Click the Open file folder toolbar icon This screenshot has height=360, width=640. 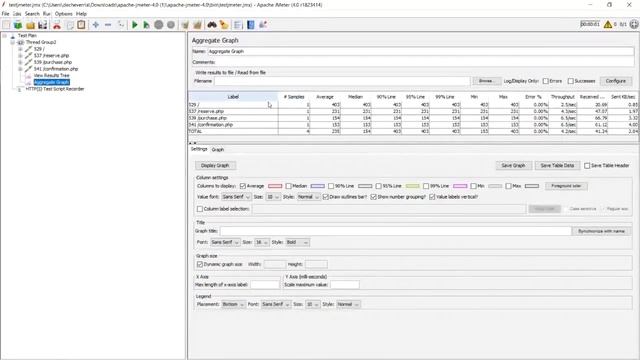pos(30,25)
